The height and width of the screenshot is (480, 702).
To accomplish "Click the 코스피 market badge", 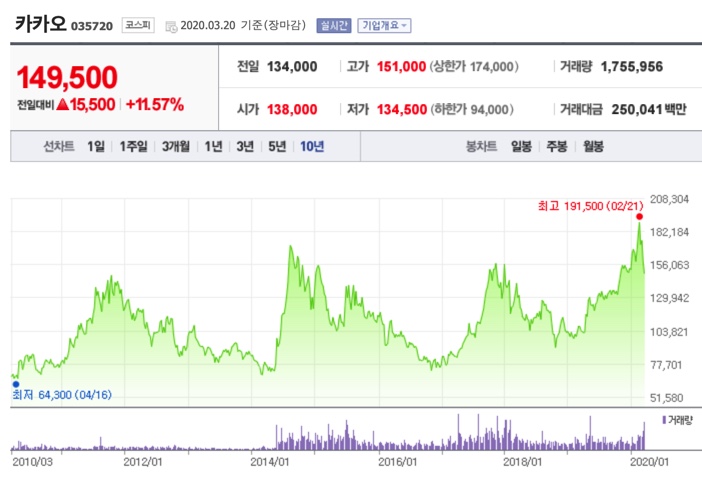I will click(138, 25).
